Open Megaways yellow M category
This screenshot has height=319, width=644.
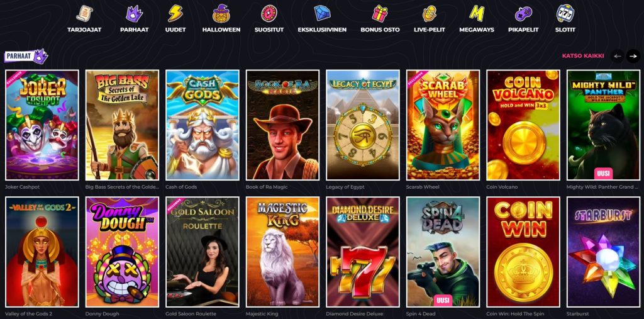click(477, 13)
